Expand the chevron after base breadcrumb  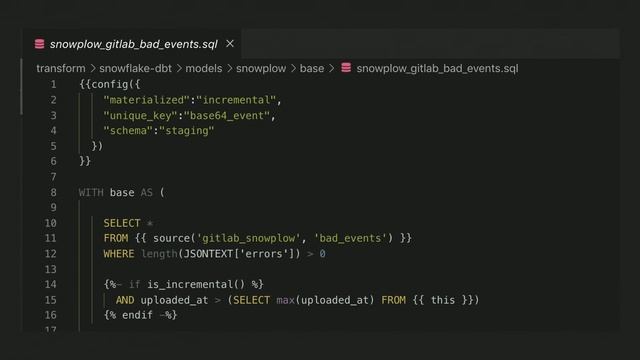click(x=331, y=68)
